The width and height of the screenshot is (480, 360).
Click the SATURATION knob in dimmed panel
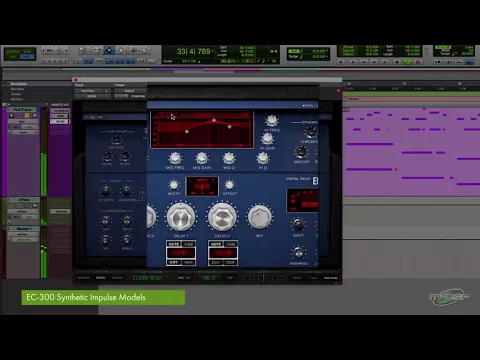click(x=126, y=191)
